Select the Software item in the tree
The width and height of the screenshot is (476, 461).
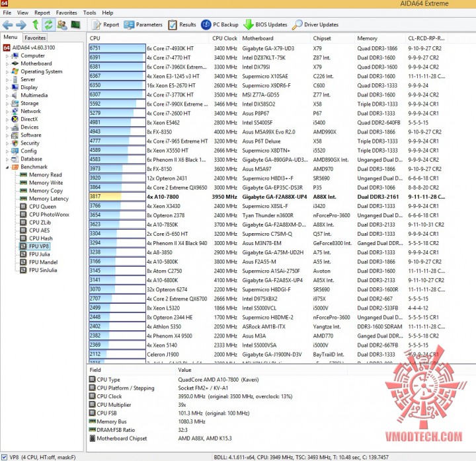(30, 135)
